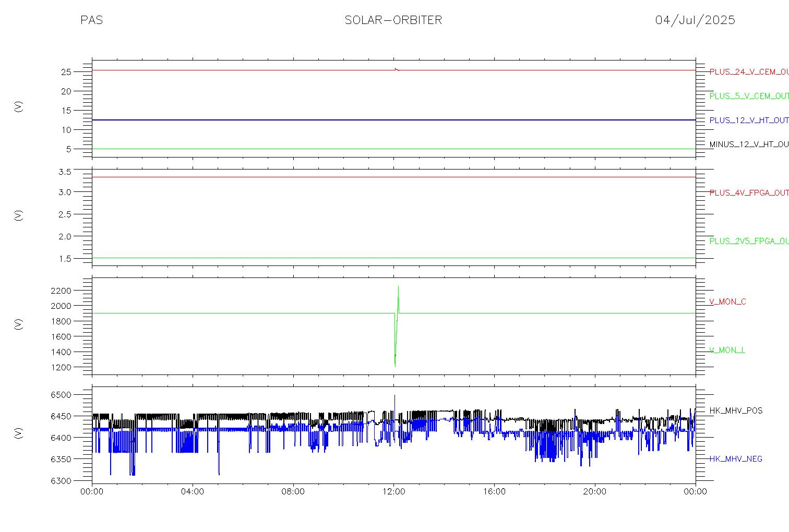The height and width of the screenshot is (532, 789).
Task: Select the PLUS_4V_FPGA_OUT legend label
Action: pyautogui.click(x=749, y=192)
